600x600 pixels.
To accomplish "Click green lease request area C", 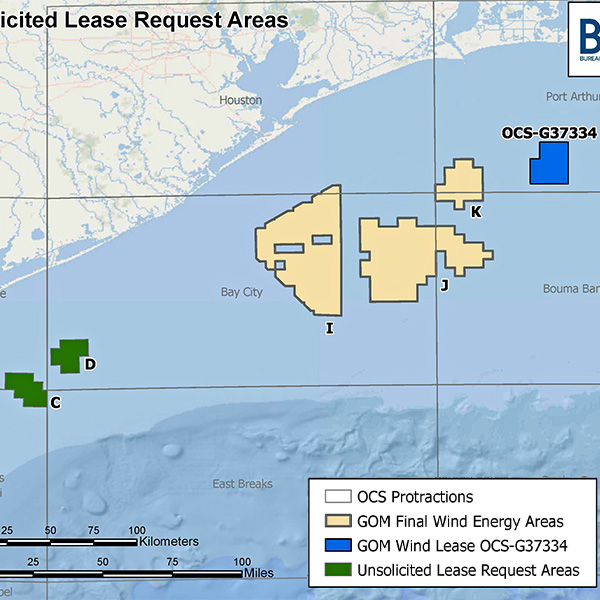I will point(25,388).
